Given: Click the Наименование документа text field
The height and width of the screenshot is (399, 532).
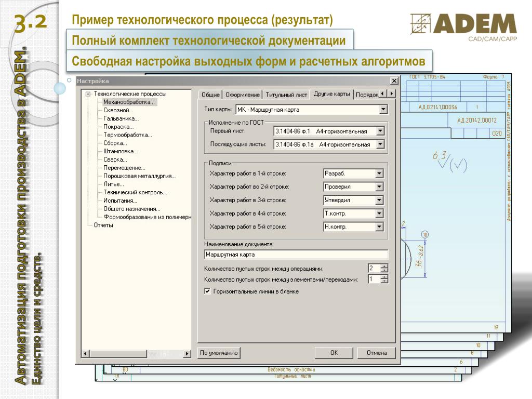Looking at the screenshot, I should 296,255.
